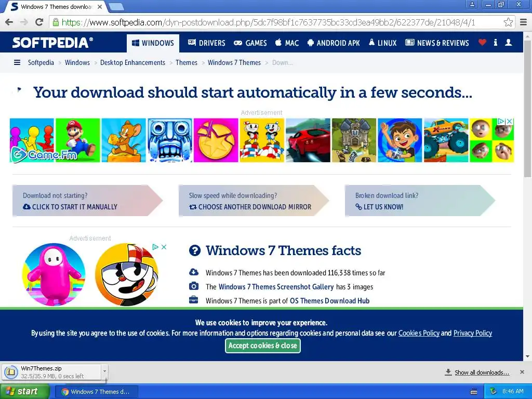
Task: Click the info 'i' icon in header
Action: click(495, 43)
